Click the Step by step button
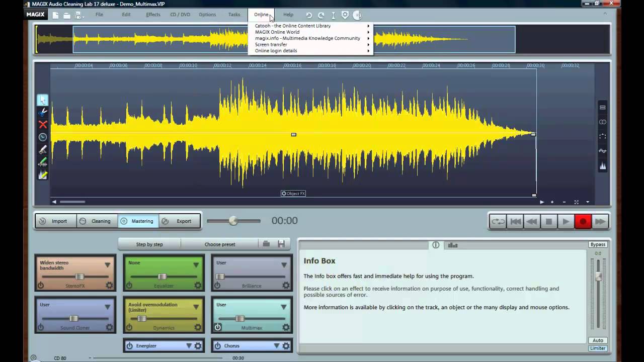 point(149,244)
